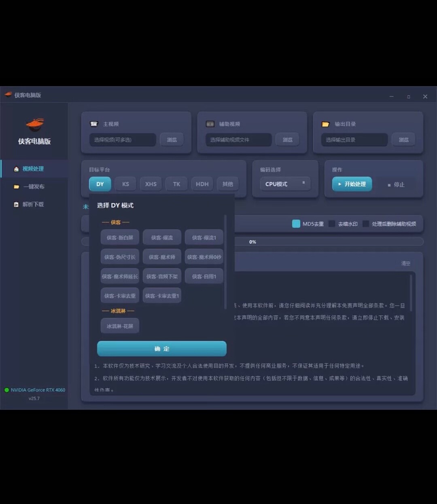Click the home icon beside 视频处理
The width and height of the screenshot is (437, 504).
coord(16,169)
